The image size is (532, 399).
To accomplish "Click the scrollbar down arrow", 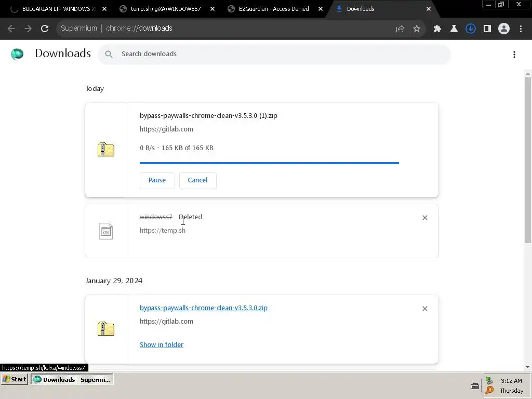I will (x=528, y=367).
